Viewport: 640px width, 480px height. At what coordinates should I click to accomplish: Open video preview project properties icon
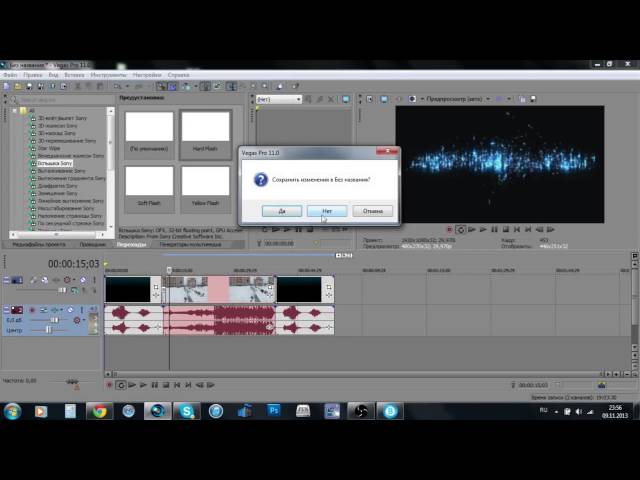click(370, 99)
